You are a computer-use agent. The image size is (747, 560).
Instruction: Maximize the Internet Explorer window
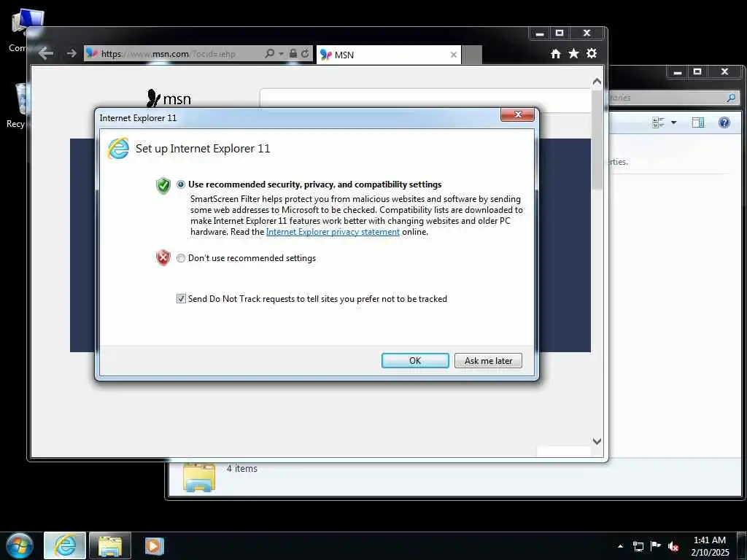[x=560, y=34]
